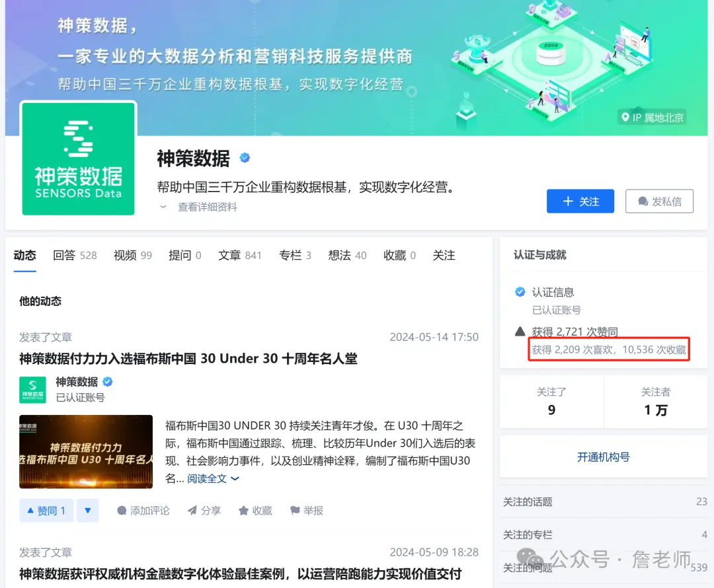
Task: Open the article thumbnail image
Action: (86, 452)
